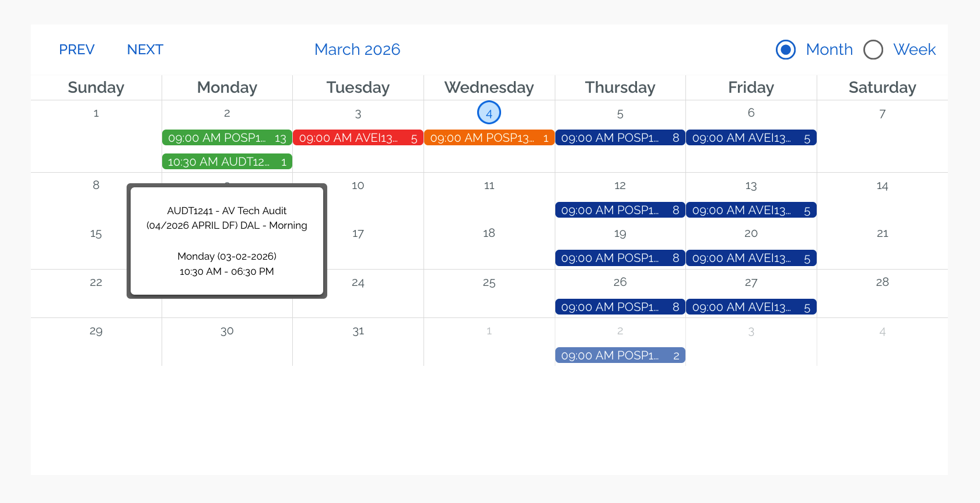Click PREV to view February 2026
The image size is (980, 503).
(x=76, y=50)
